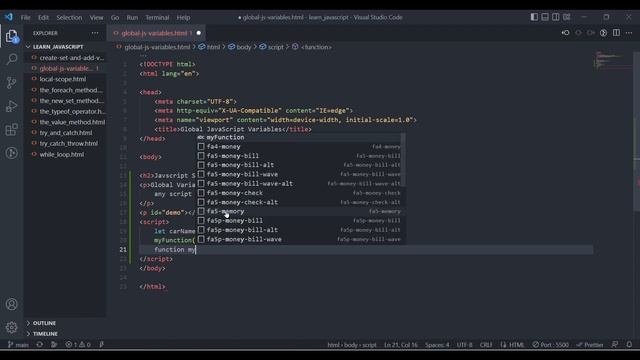
Task: Open editor More Actions ellipsis
Action: [629, 33]
